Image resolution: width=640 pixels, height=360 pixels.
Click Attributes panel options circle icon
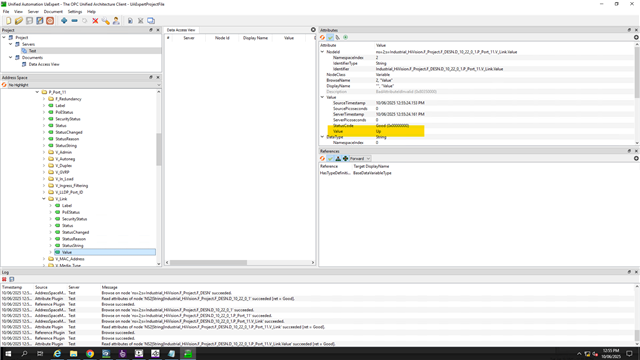(x=636, y=38)
